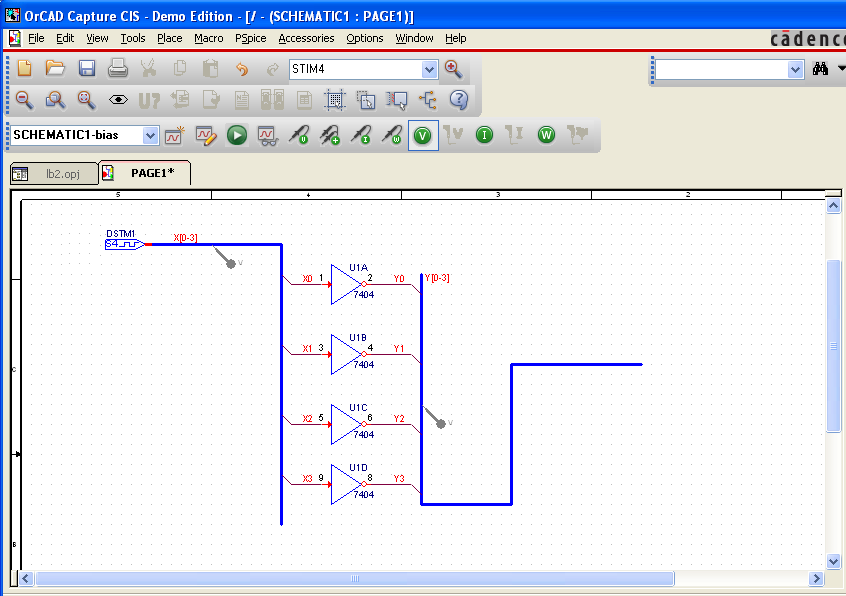Click the vertical scrollbar up arrow
This screenshot has width=846, height=596.
pos(833,205)
